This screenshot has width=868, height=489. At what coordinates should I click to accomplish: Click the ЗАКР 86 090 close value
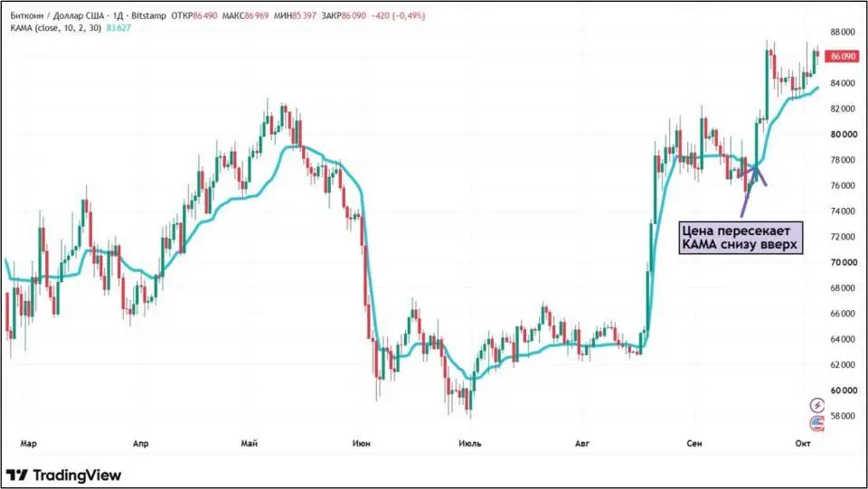344,16
